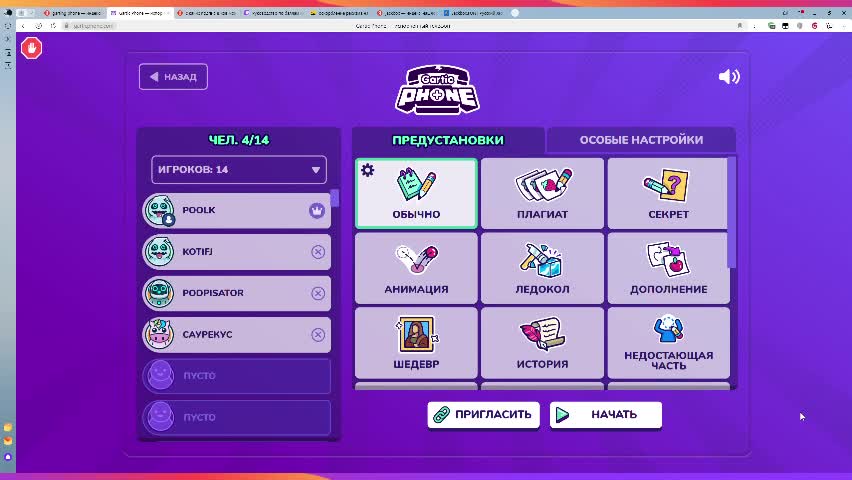Screen dimensions: 852x480
Task: Toggle sound with the speaker icon
Action: click(729, 77)
